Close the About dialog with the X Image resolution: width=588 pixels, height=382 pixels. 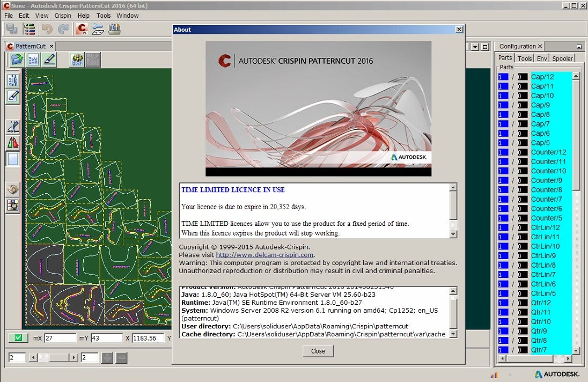(x=459, y=30)
